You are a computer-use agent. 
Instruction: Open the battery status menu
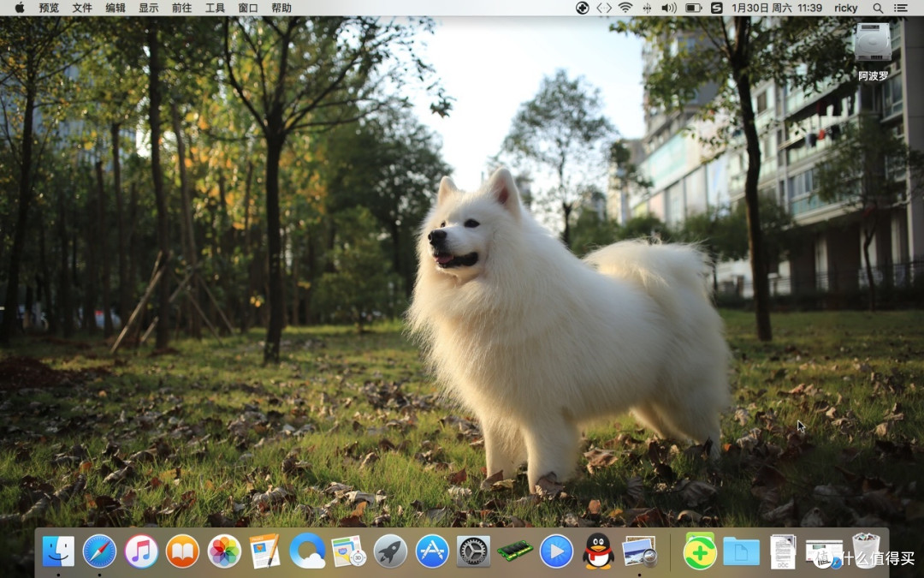click(x=694, y=8)
